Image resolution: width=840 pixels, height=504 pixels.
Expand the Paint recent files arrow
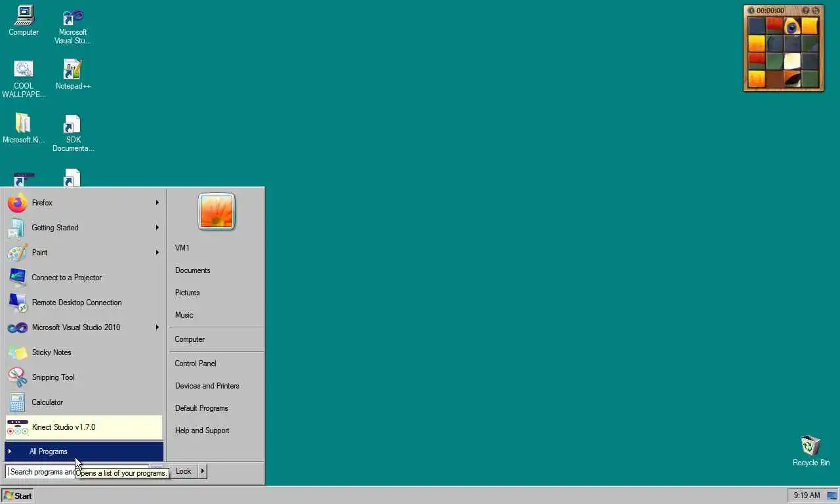click(157, 253)
